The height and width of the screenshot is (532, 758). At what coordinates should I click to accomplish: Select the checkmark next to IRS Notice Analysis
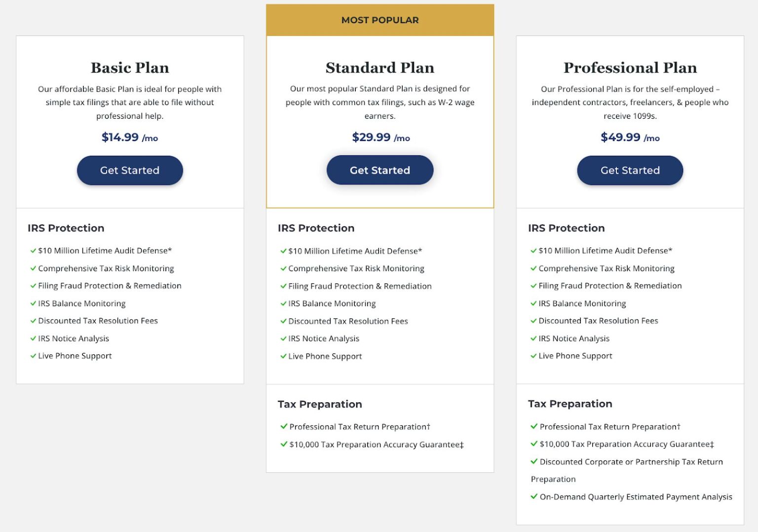click(x=33, y=338)
